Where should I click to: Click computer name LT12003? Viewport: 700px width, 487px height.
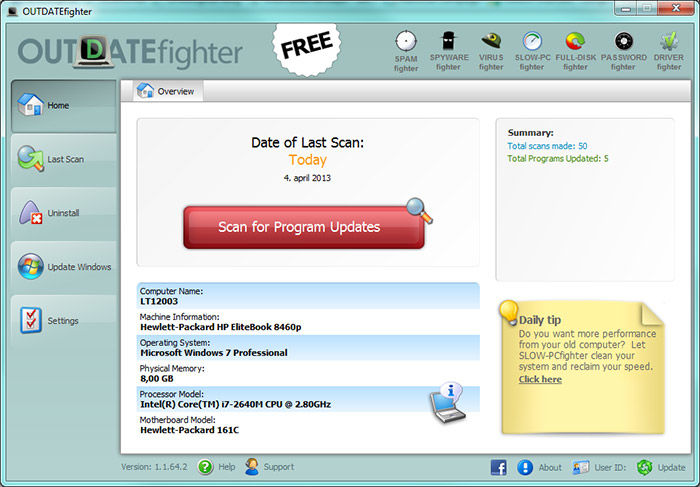[159, 301]
